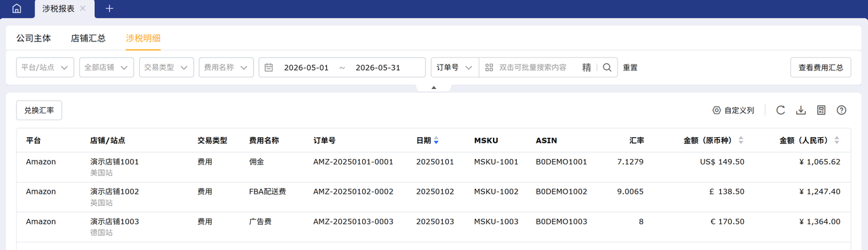Click the 查看费用汇总 button
This screenshot has height=250, width=868.
point(821,67)
